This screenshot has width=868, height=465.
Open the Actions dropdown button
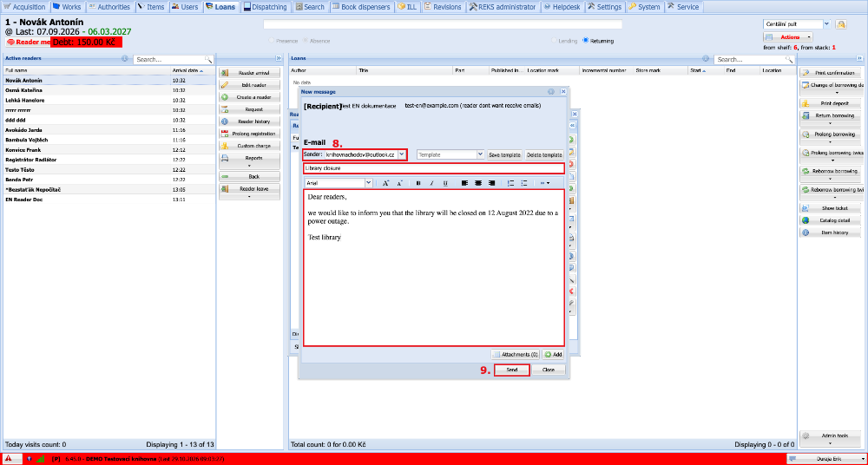(788, 37)
